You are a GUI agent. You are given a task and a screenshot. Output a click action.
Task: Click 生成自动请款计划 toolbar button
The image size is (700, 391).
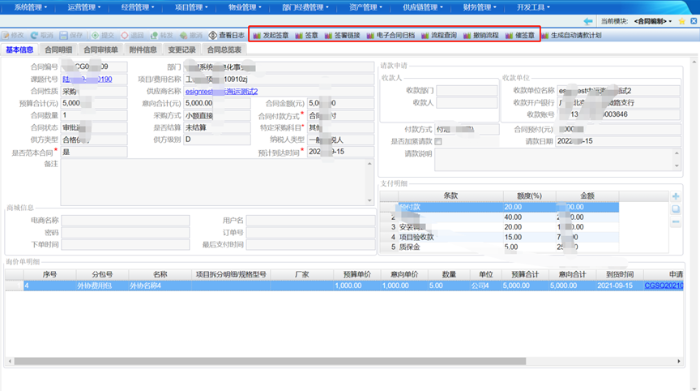click(572, 35)
